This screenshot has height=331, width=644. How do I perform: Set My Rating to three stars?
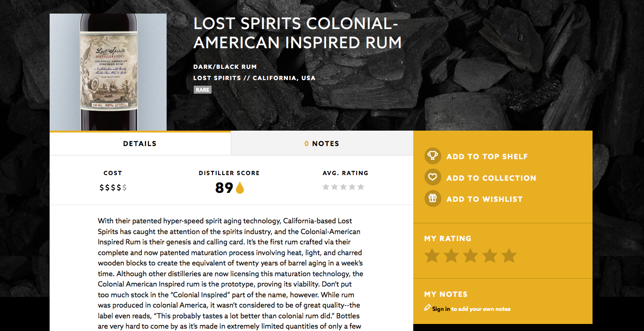coord(470,256)
